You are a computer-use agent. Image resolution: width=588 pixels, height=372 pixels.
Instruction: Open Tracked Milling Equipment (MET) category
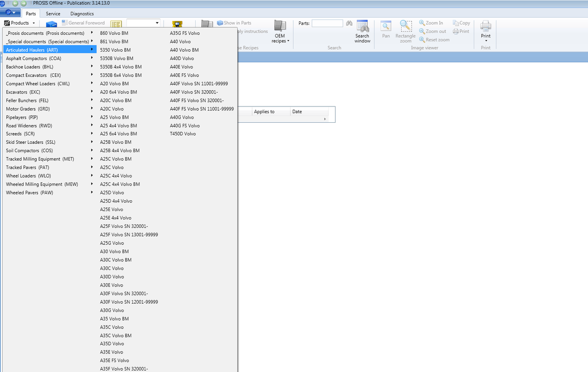point(50,159)
